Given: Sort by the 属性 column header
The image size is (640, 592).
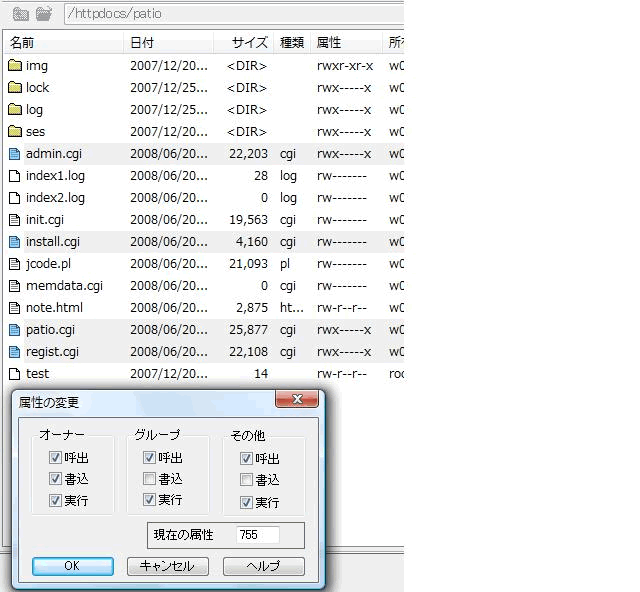Looking at the screenshot, I should 347,42.
